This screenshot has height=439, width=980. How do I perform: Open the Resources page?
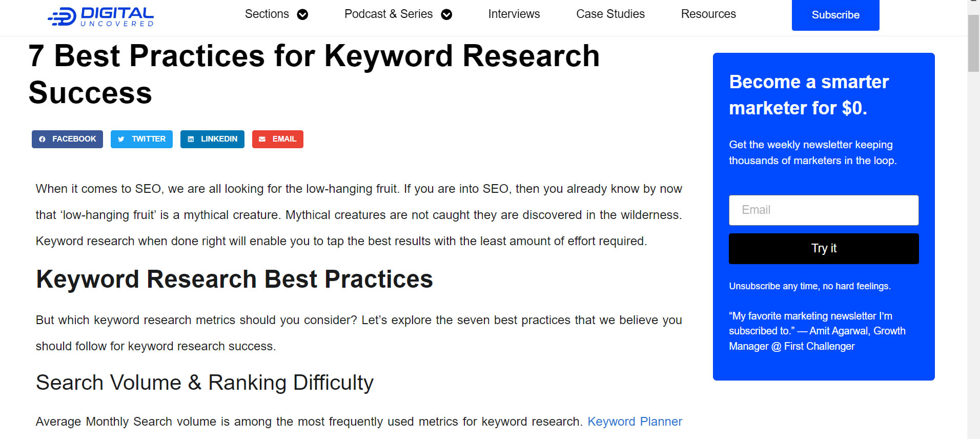(708, 14)
